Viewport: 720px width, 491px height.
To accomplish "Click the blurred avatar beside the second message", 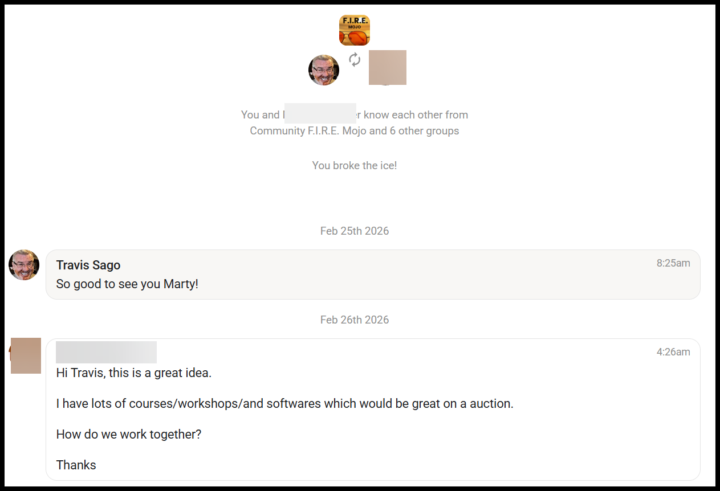I will pos(26,355).
